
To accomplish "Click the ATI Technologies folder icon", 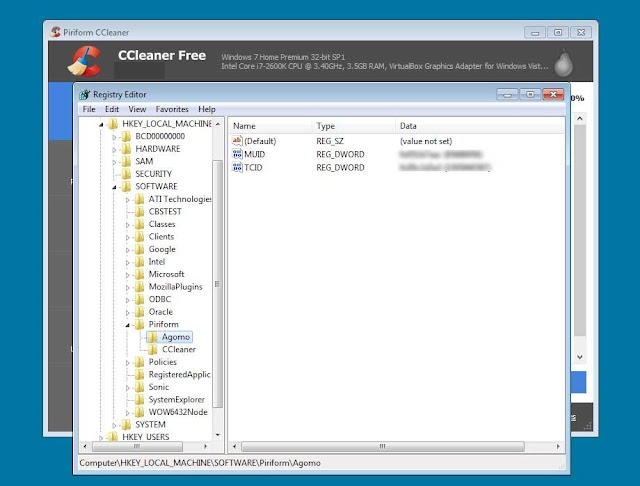I will click(x=140, y=199).
